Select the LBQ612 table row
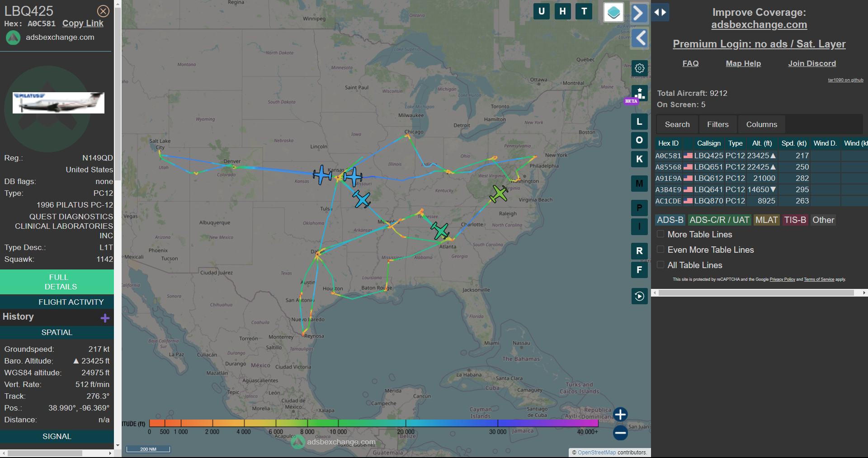This screenshot has height=458, width=868. [761, 178]
